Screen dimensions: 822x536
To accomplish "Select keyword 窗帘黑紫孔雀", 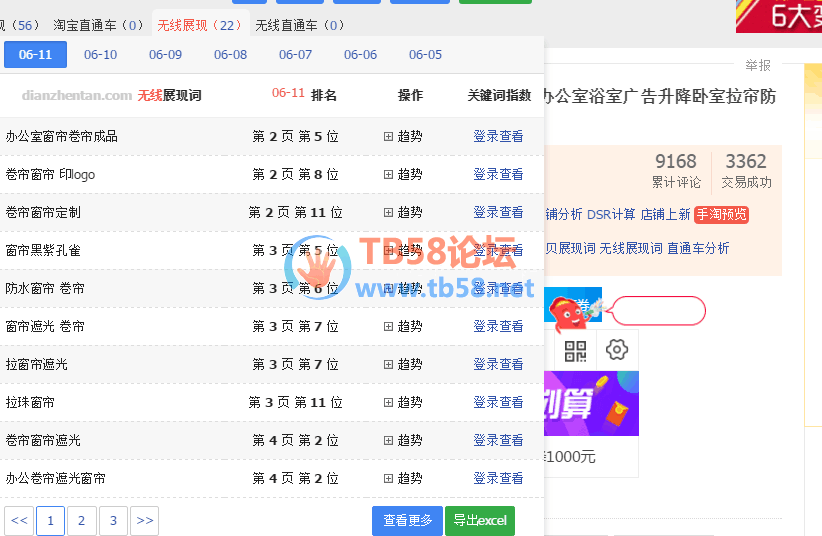I will (43, 250).
